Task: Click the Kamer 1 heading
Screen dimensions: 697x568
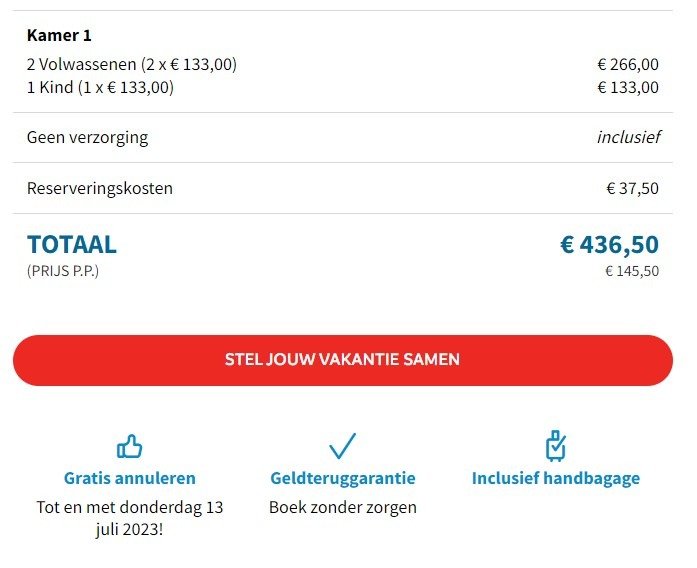Action: click(x=59, y=36)
